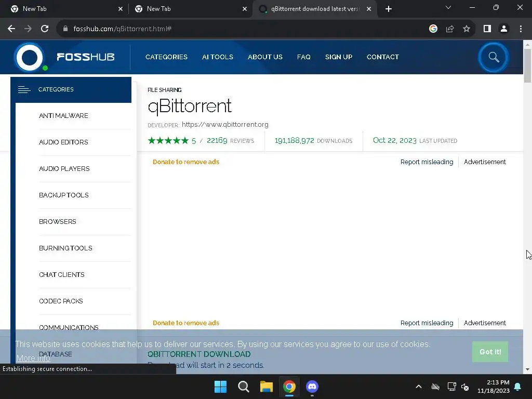Select the AUDIO PLAYERS category

tap(64, 169)
